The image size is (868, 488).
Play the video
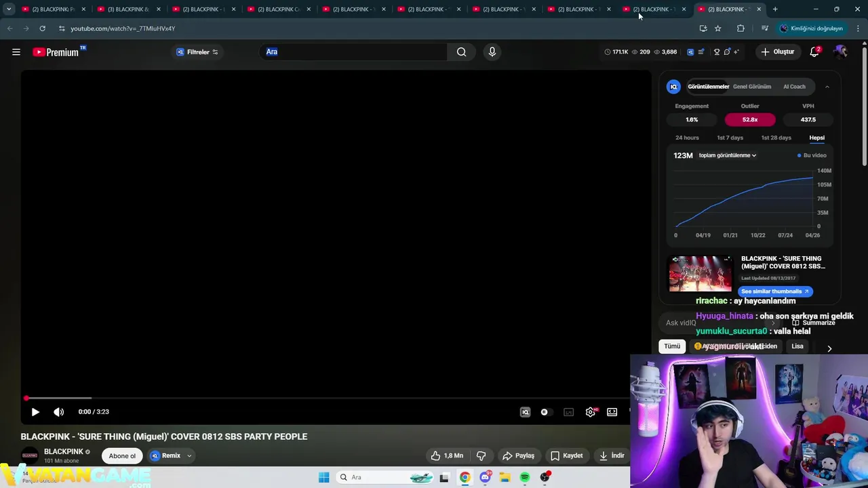(x=35, y=411)
